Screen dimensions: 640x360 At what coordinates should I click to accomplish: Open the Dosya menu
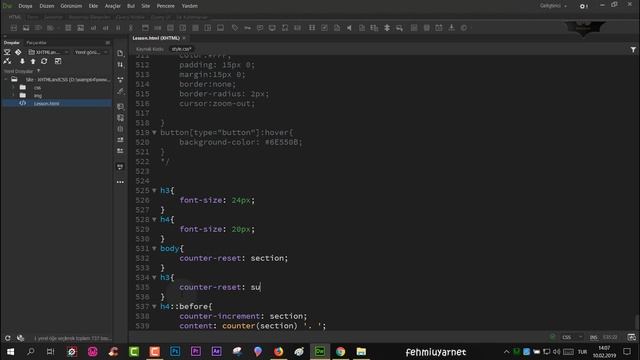[x=25, y=6]
